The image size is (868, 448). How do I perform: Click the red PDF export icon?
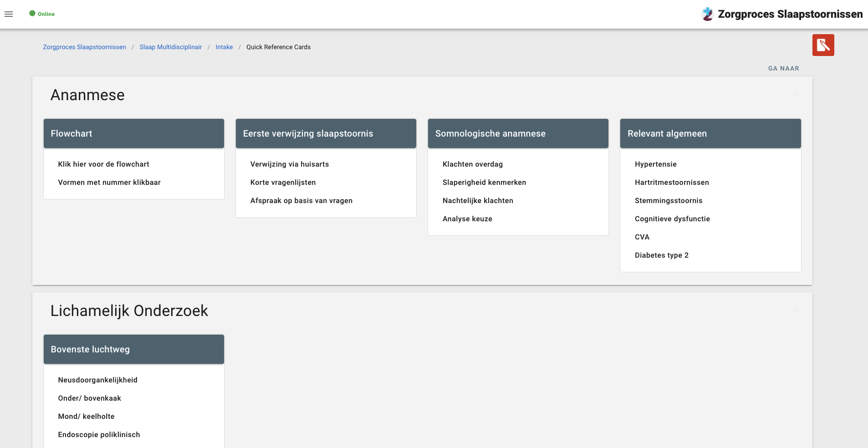tap(823, 45)
